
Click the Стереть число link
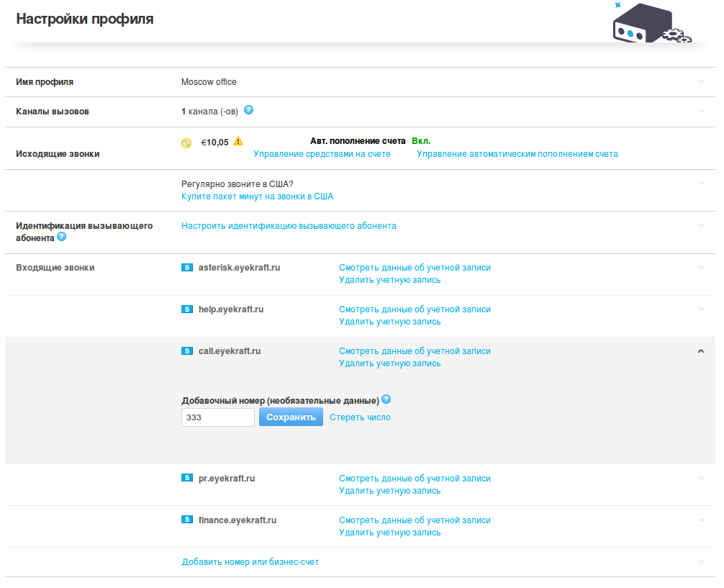pyautogui.click(x=360, y=417)
